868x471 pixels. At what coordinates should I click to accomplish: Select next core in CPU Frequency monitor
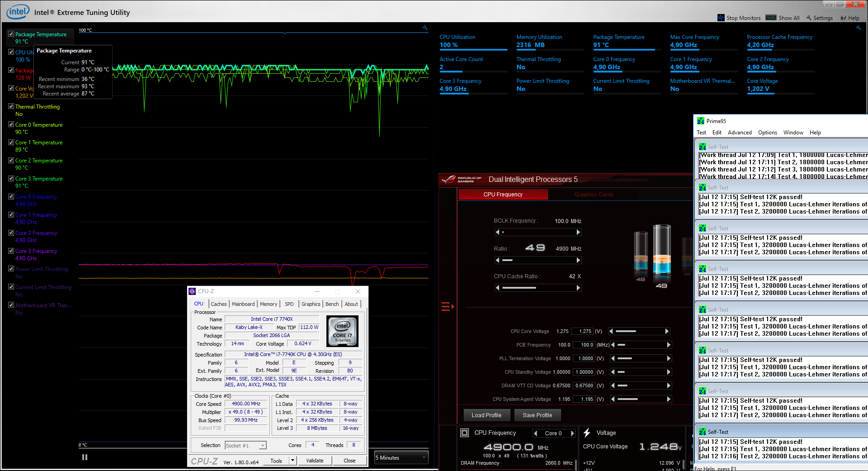coord(572,433)
